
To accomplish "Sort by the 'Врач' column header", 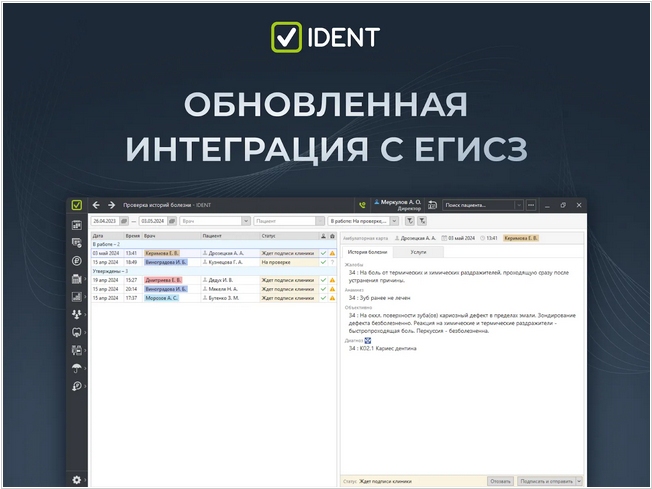I will (x=172, y=236).
